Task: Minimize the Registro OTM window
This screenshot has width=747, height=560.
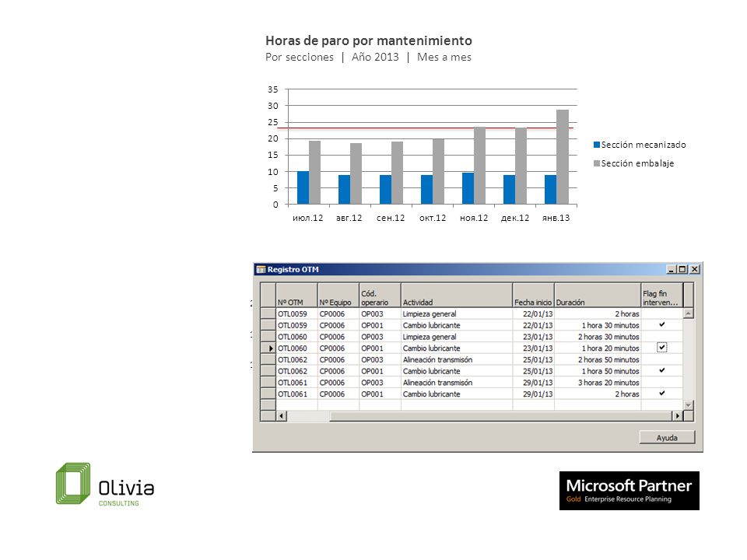Action: pyautogui.click(x=672, y=270)
